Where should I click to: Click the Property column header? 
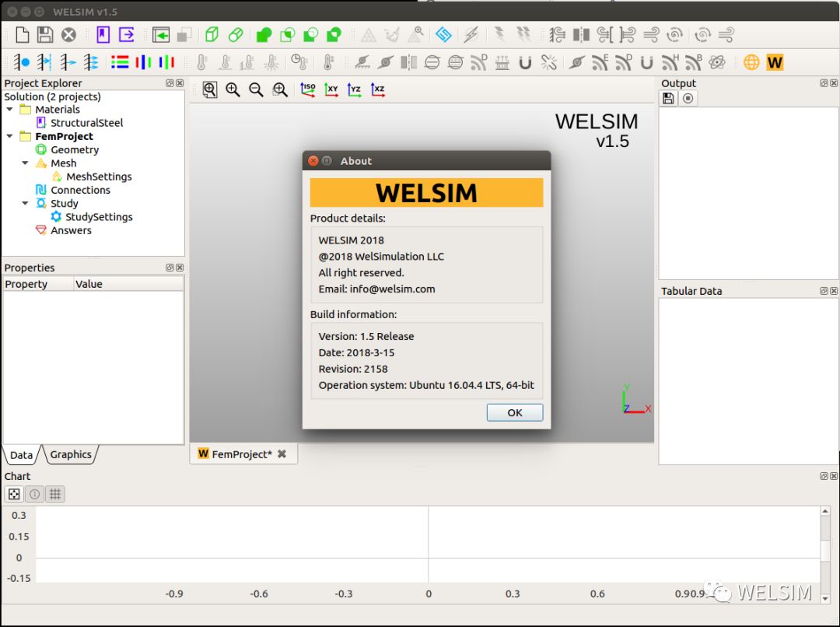tap(37, 284)
